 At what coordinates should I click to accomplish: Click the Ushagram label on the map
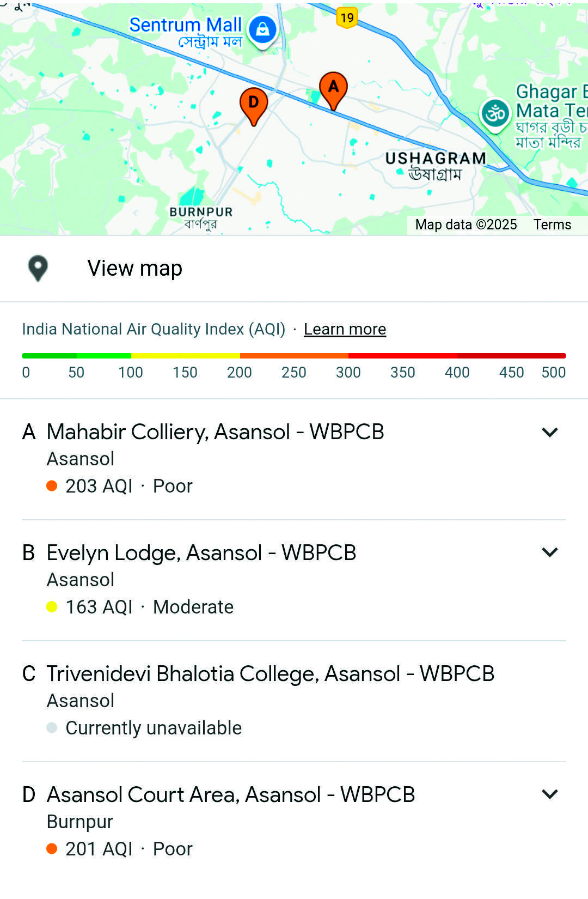click(x=436, y=159)
